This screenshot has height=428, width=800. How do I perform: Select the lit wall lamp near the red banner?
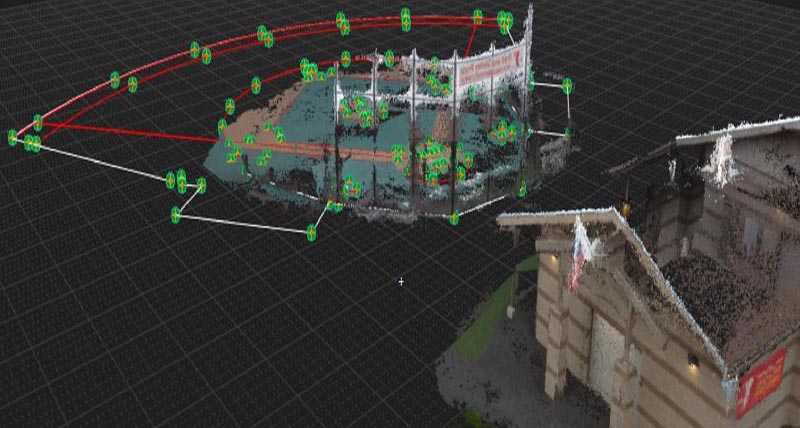pyautogui.click(x=692, y=362)
